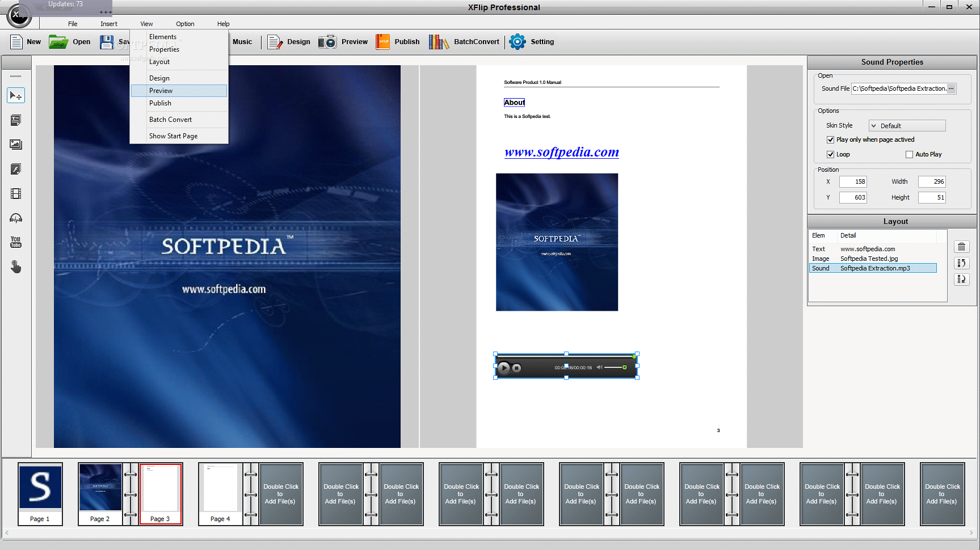Open the Insert menu
This screenshot has width=980, height=550.
coord(109,24)
